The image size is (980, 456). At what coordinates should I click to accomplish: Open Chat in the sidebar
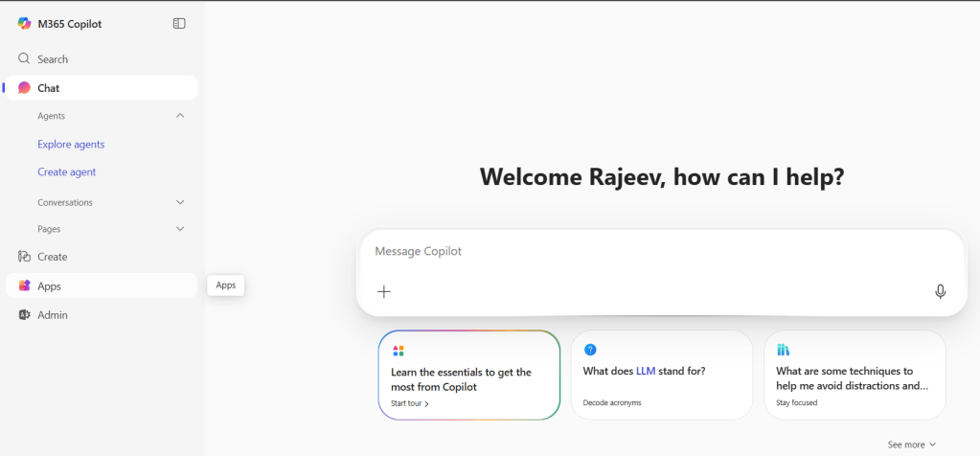coord(48,88)
